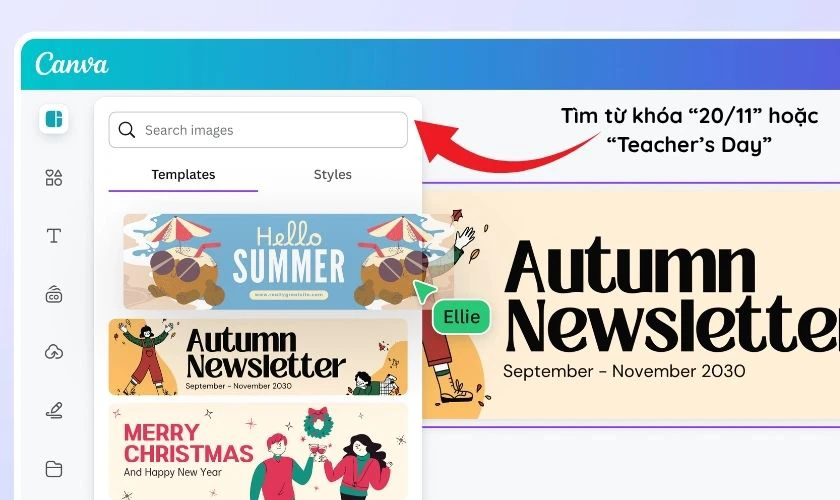
Task: Click the green Ellie collaborator label
Action: [x=461, y=317]
